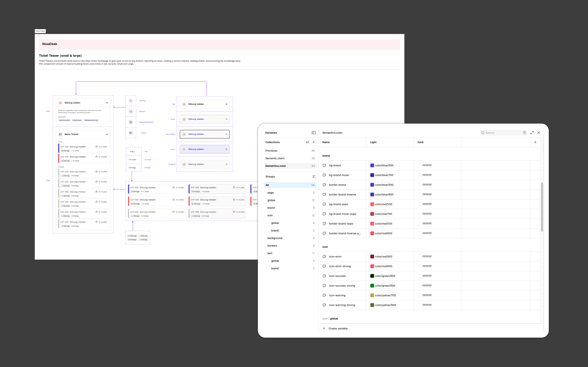Open the search filter icon

click(524, 133)
